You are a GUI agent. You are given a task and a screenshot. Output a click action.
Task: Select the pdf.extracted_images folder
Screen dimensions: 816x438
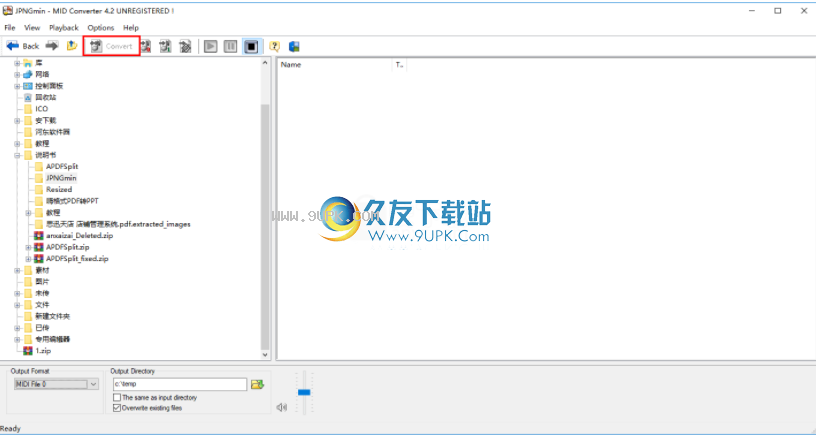118,224
